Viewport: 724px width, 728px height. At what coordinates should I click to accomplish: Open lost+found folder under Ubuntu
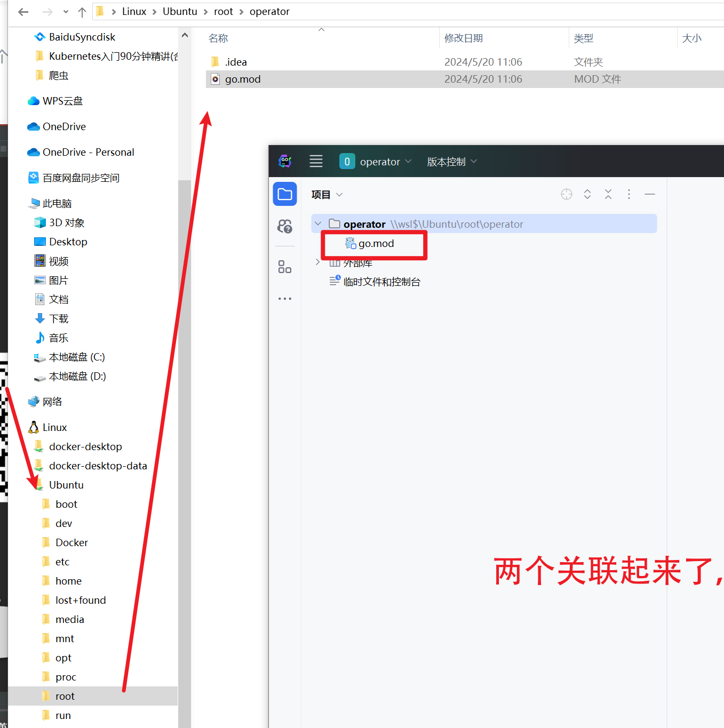pos(74,600)
